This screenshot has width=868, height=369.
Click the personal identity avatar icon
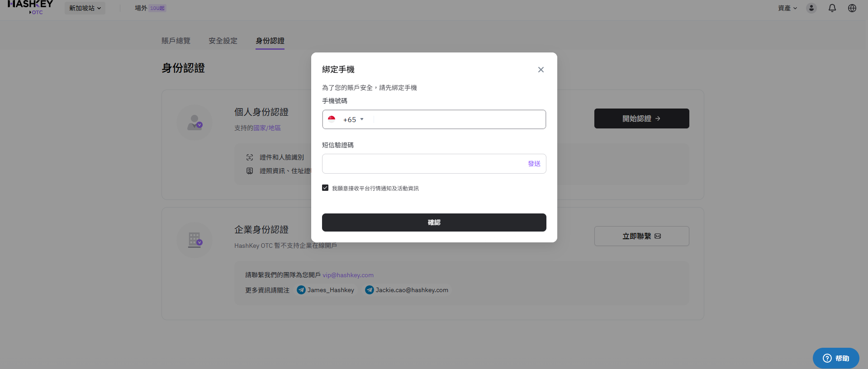pyautogui.click(x=194, y=123)
